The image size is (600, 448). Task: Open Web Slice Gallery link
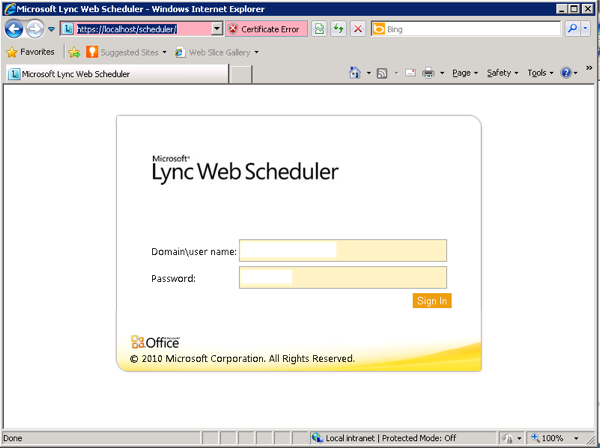(x=217, y=52)
